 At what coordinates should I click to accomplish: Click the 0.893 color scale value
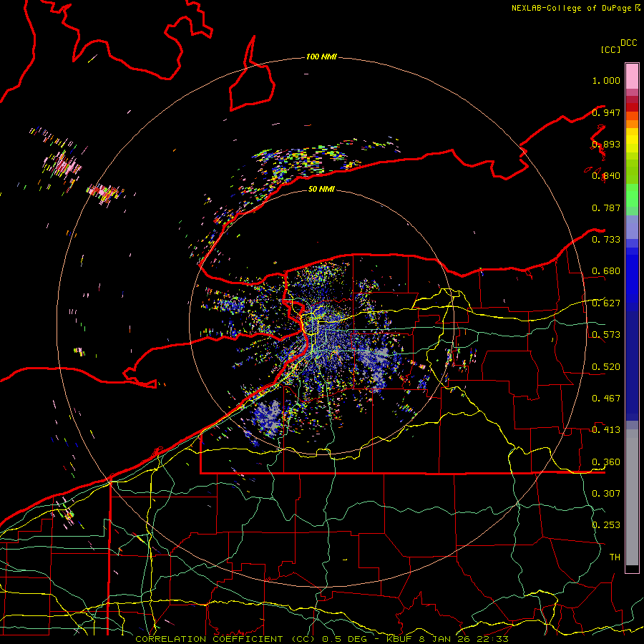click(x=606, y=145)
